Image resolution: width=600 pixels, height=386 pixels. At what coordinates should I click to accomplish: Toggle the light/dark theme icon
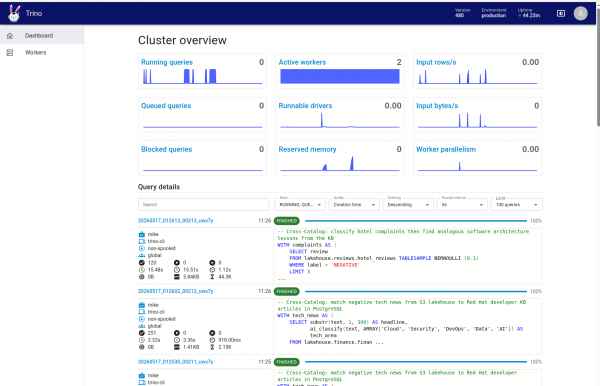(x=561, y=13)
